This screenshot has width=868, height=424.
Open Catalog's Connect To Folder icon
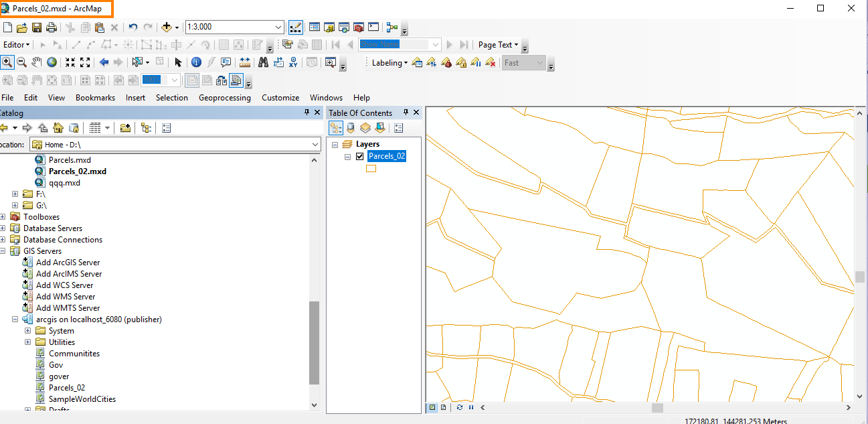click(x=125, y=128)
